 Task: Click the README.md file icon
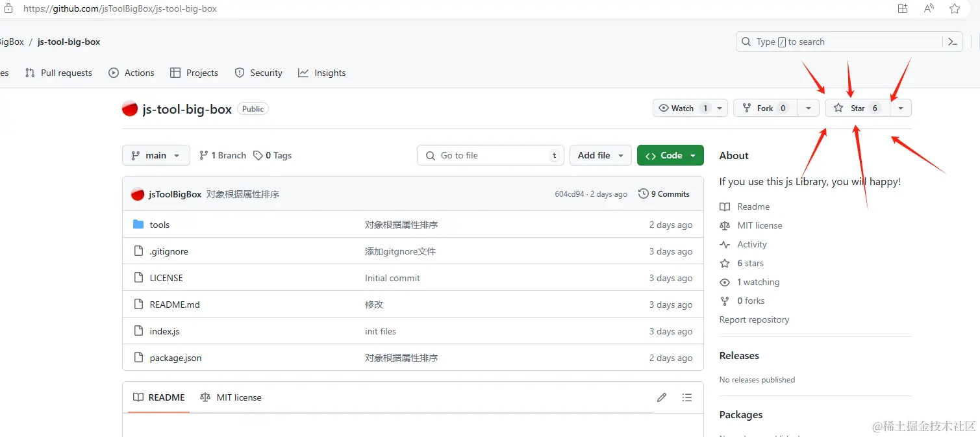pyautogui.click(x=138, y=304)
